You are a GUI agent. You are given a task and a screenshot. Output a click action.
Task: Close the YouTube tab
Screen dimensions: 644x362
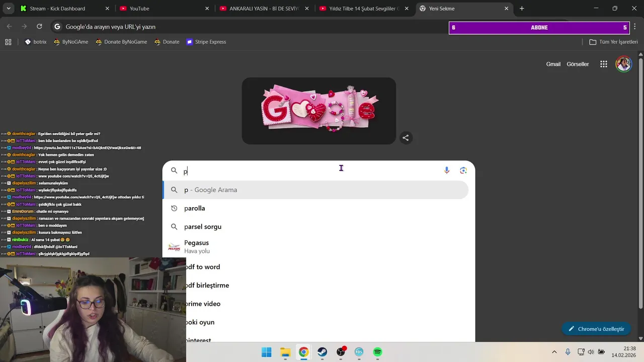pyautogui.click(x=207, y=9)
